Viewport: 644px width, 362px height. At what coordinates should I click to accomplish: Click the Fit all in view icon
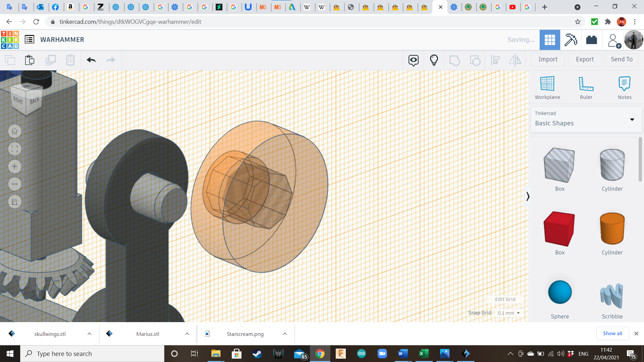click(x=15, y=149)
